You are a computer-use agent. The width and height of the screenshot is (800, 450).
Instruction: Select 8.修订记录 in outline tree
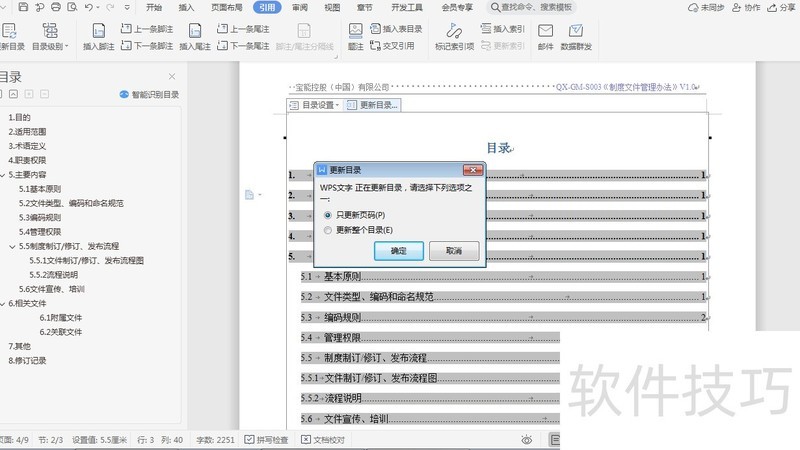pyautogui.click(x=27, y=360)
